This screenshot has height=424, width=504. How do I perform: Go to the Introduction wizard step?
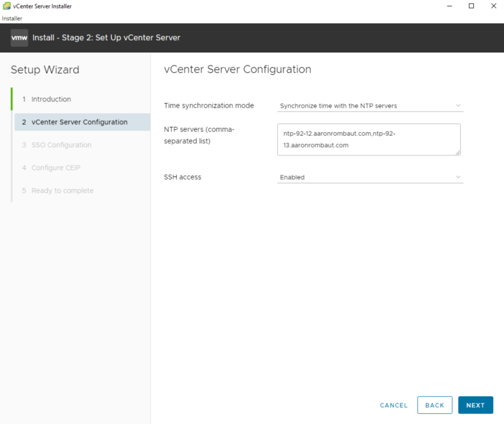(x=51, y=99)
